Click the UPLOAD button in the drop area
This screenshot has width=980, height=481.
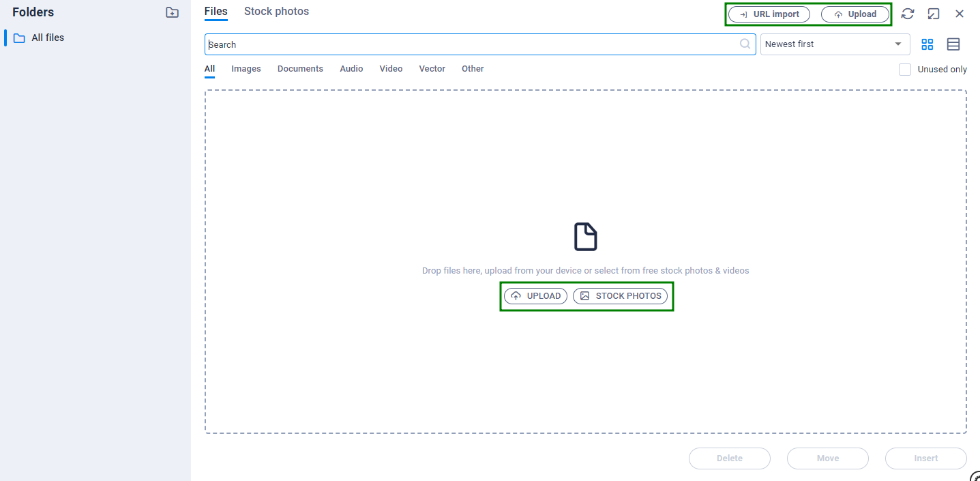(535, 296)
